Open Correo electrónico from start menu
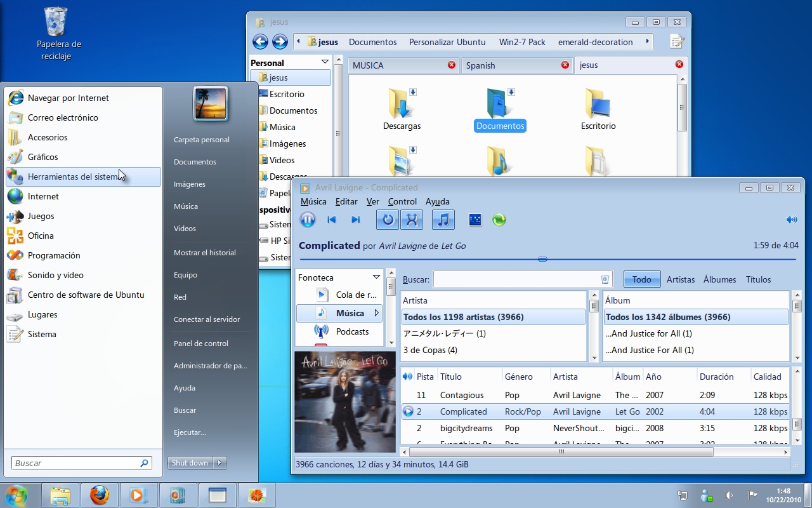Image resolution: width=812 pixels, height=508 pixels. [x=83, y=117]
